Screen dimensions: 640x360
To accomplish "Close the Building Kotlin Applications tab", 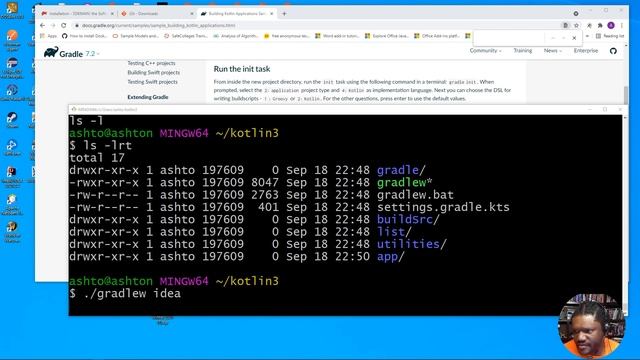I will pyautogui.click(x=271, y=13).
